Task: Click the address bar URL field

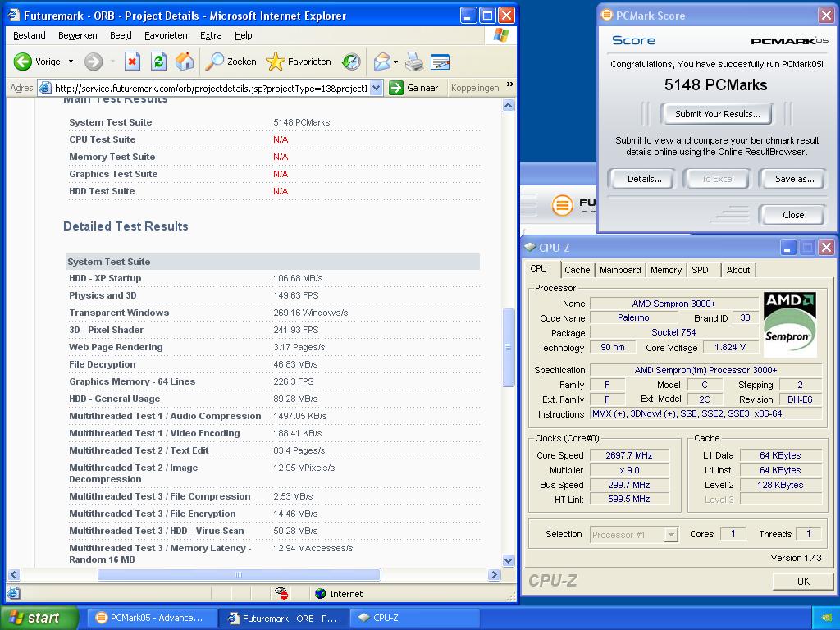Action: coord(211,89)
